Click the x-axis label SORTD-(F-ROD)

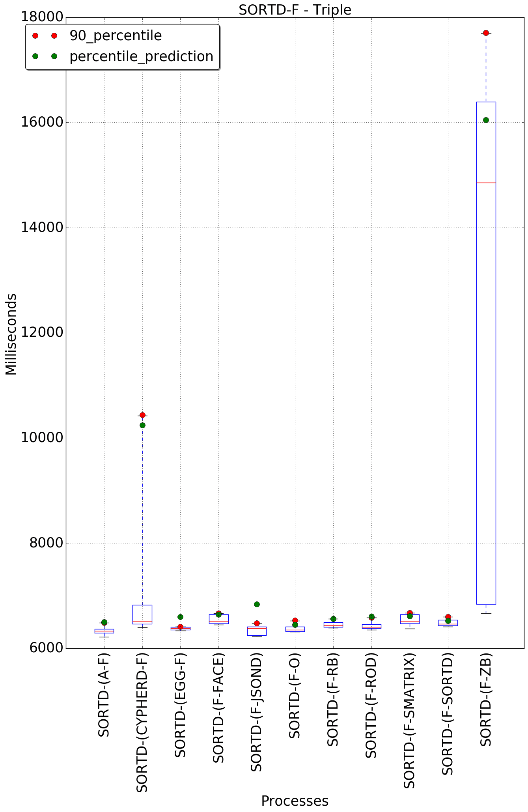(x=371, y=705)
